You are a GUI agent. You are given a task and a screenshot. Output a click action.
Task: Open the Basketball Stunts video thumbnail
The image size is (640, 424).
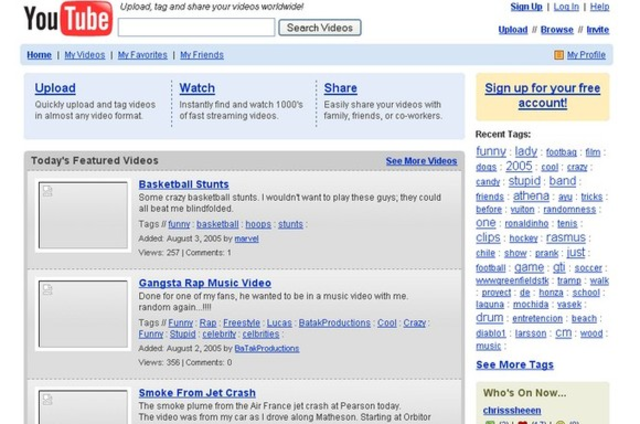tap(83, 215)
